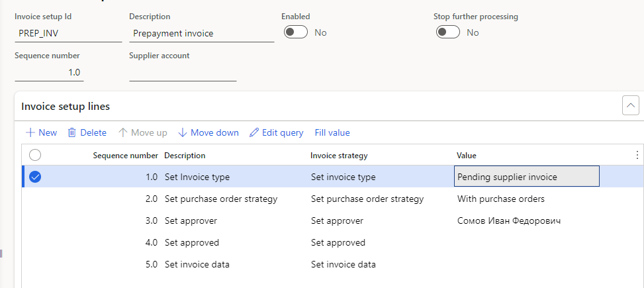Open the Pending supplier invoice value field

527,177
